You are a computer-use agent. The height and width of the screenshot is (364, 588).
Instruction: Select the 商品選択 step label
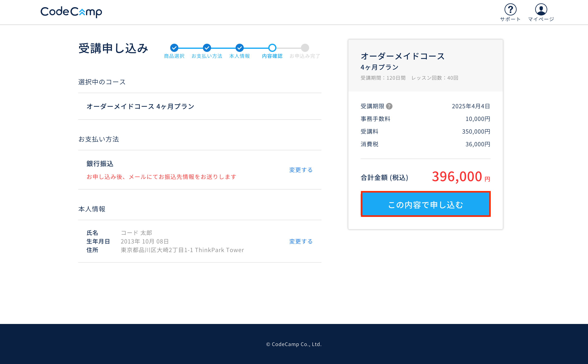tap(174, 56)
